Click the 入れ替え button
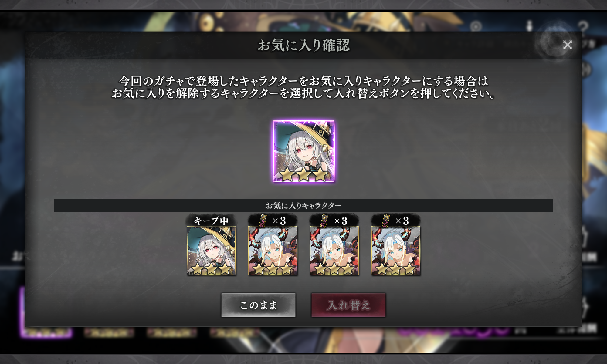The image size is (607, 364). (x=348, y=305)
